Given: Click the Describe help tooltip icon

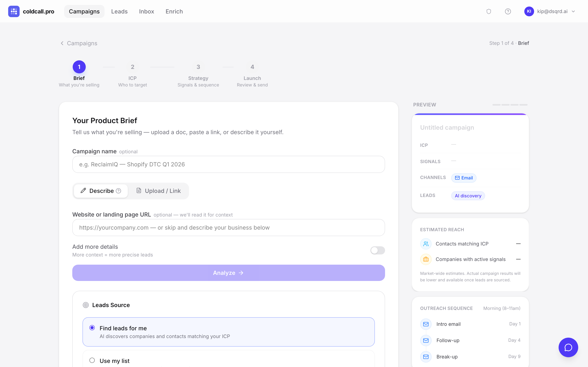Looking at the screenshot, I should tap(119, 191).
